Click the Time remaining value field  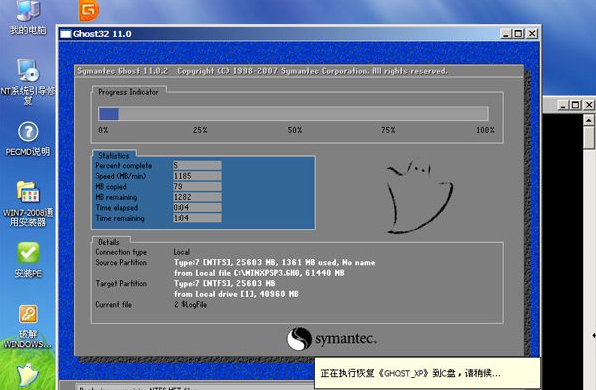click(x=197, y=218)
